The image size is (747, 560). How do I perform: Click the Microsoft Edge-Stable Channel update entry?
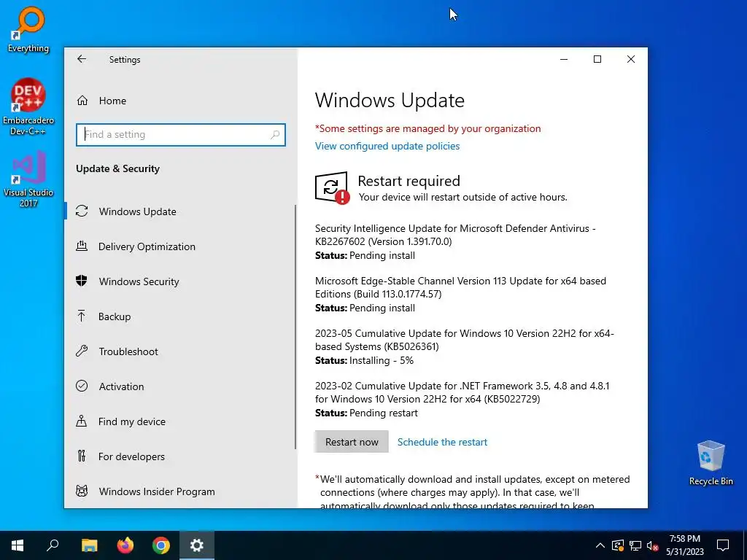pos(460,294)
